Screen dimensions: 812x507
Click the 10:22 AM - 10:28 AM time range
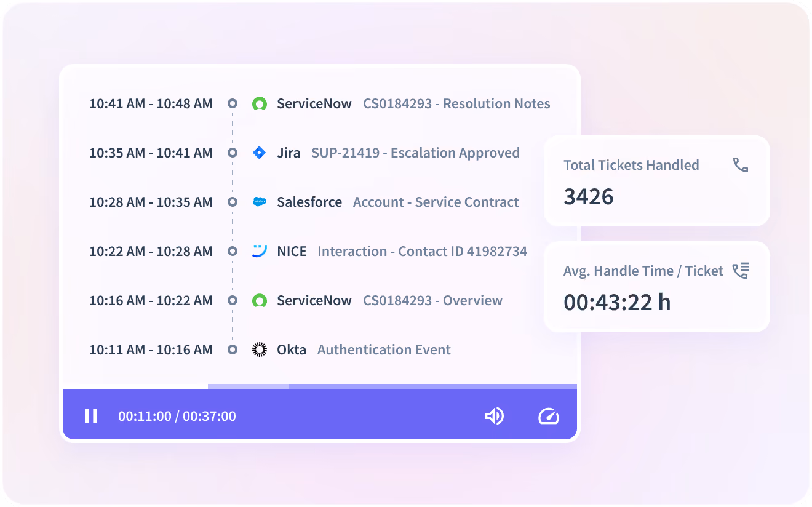click(x=151, y=251)
